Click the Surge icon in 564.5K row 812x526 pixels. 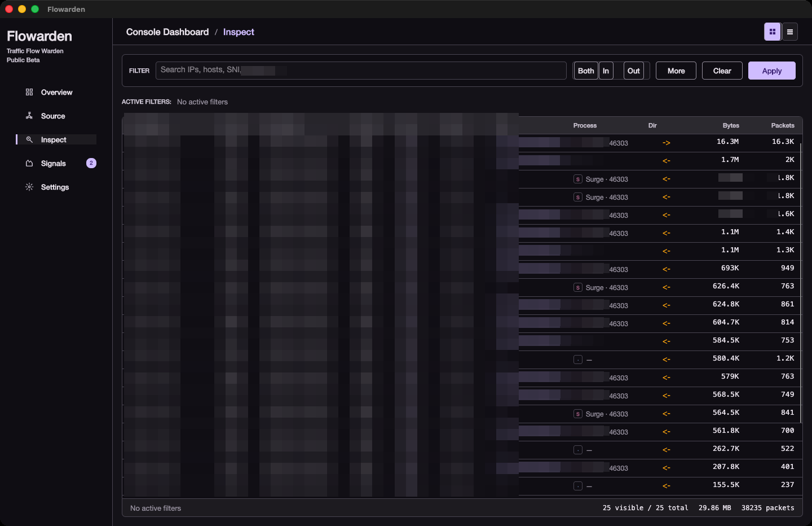[578, 414]
